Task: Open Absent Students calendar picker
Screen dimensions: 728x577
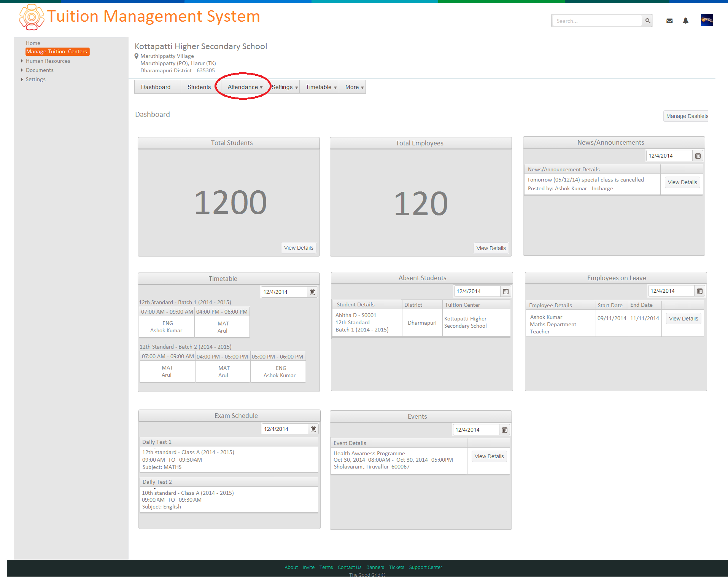Action: tap(505, 291)
